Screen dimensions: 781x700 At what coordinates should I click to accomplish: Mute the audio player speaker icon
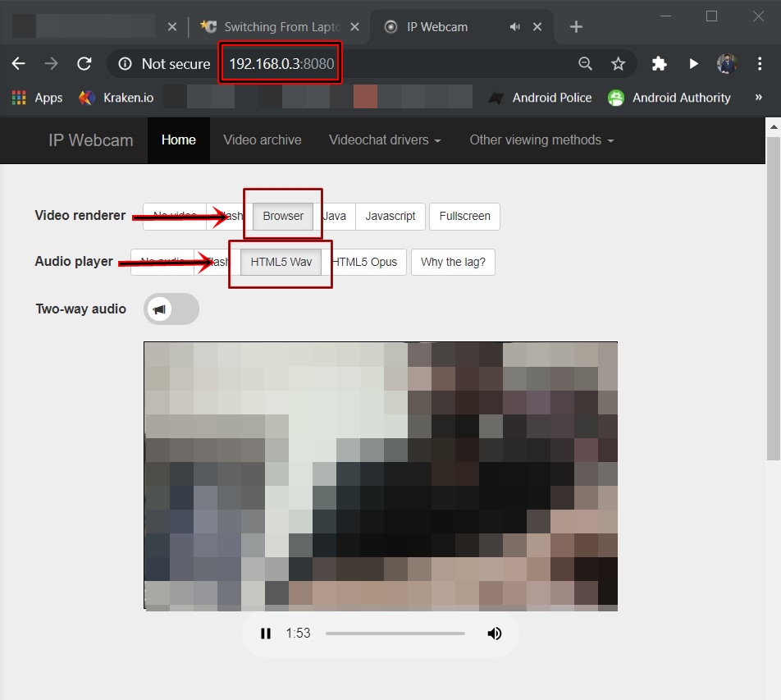[x=494, y=634]
